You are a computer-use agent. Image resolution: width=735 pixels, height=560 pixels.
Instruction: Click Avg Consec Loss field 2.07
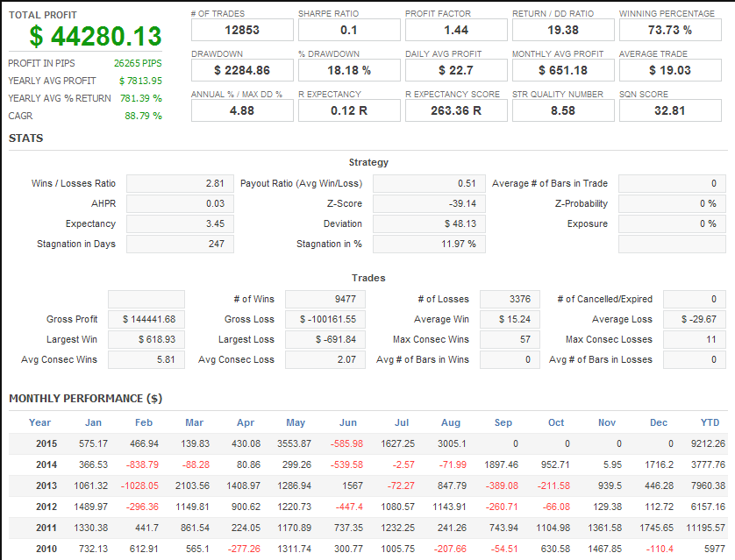[325, 359]
